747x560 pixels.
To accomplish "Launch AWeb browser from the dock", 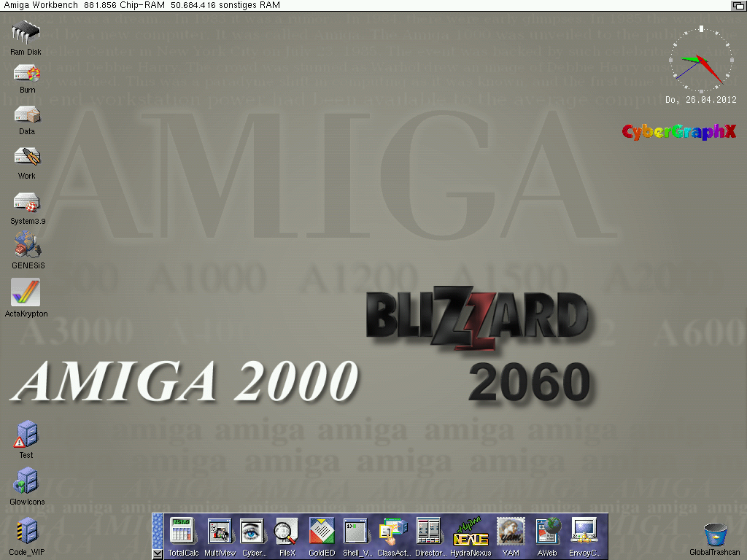I will 547,532.
